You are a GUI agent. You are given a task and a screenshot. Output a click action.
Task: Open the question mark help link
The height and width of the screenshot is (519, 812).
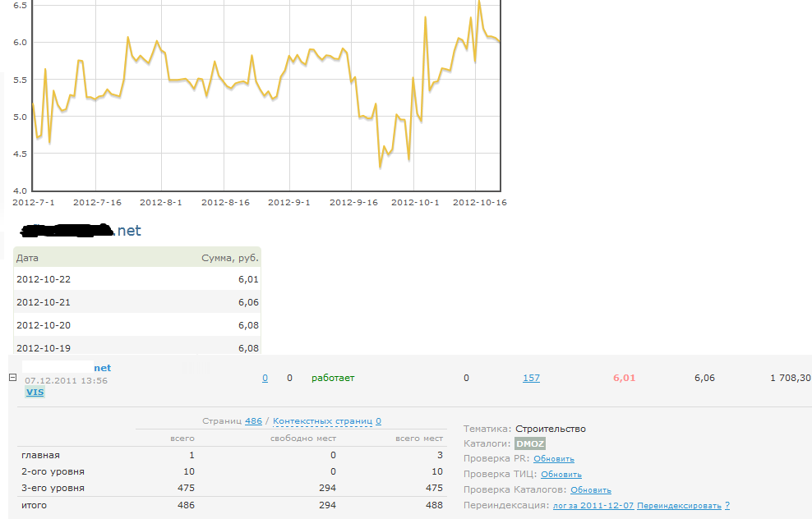click(x=727, y=506)
